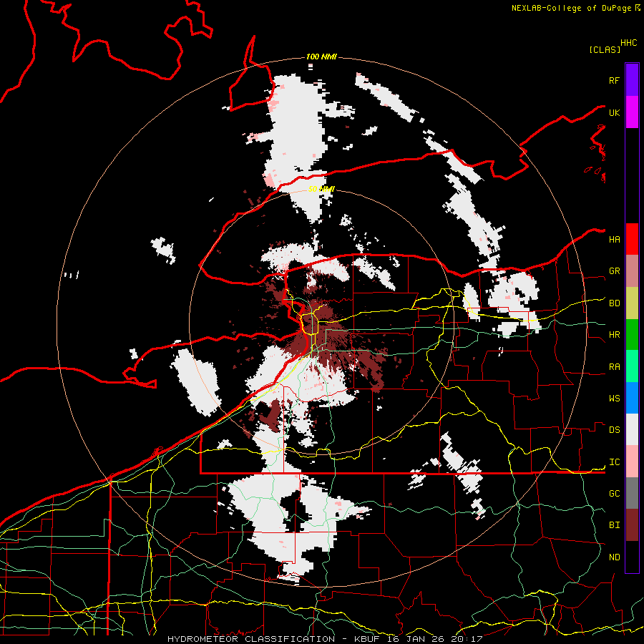
Task: Click the UK magenta legend swatch
Action: click(632, 112)
